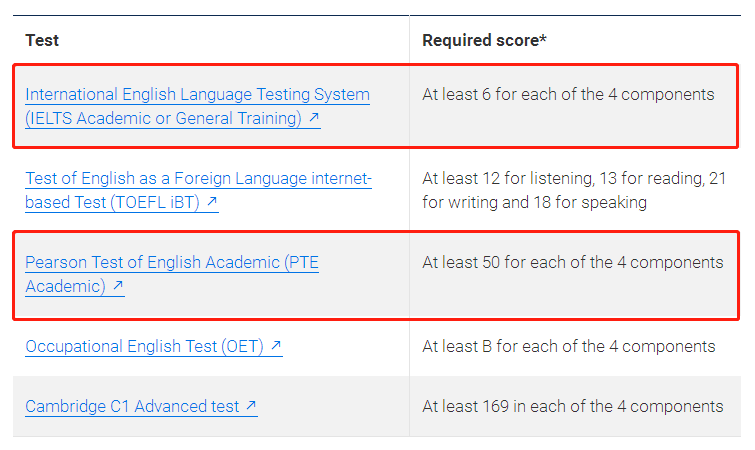The width and height of the screenshot is (755, 450).
Task: Click the "Required score*" column header
Action: (484, 40)
